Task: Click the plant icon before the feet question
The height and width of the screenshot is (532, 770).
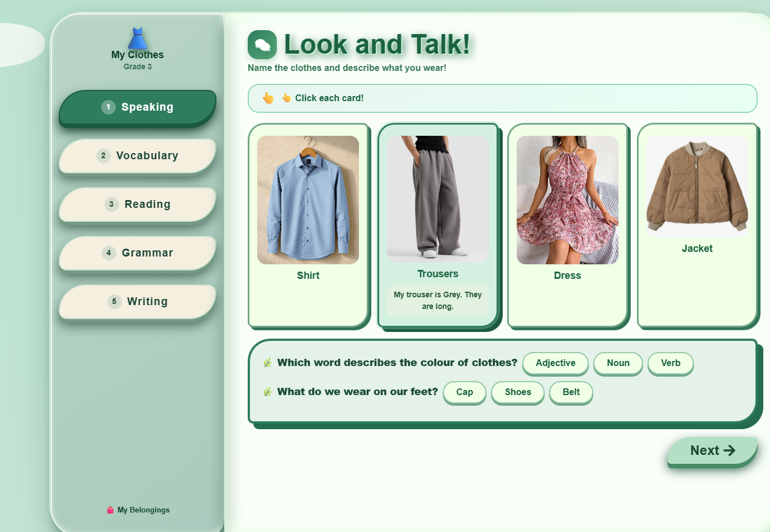Action: [267, 391]
